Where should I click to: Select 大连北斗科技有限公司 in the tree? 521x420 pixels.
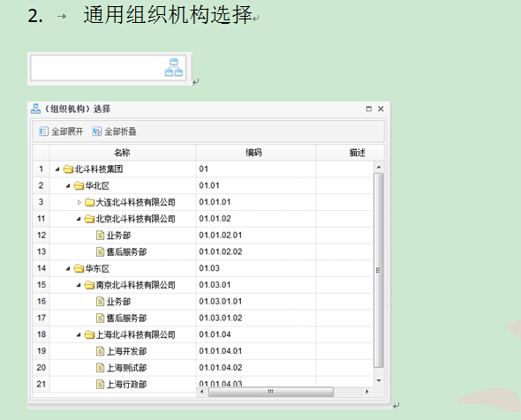pyautogui.click(x=135, y=202)
